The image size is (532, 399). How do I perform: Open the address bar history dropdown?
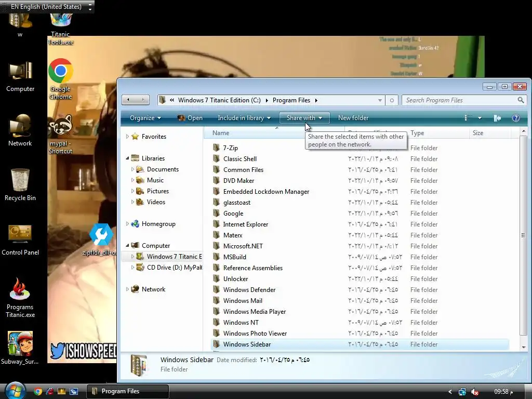tap(380, 100)
